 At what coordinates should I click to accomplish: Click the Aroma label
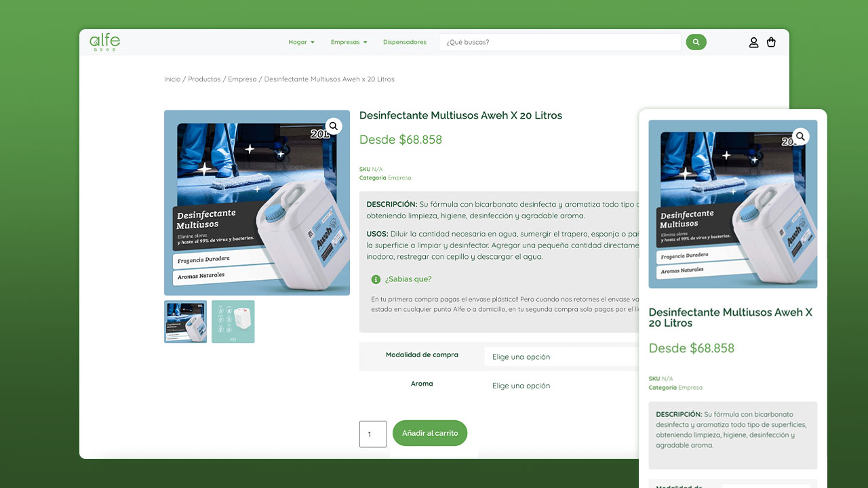422,384
